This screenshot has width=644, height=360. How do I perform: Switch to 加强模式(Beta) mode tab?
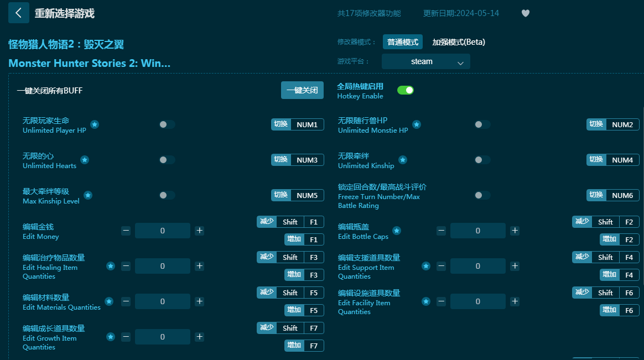458,42
